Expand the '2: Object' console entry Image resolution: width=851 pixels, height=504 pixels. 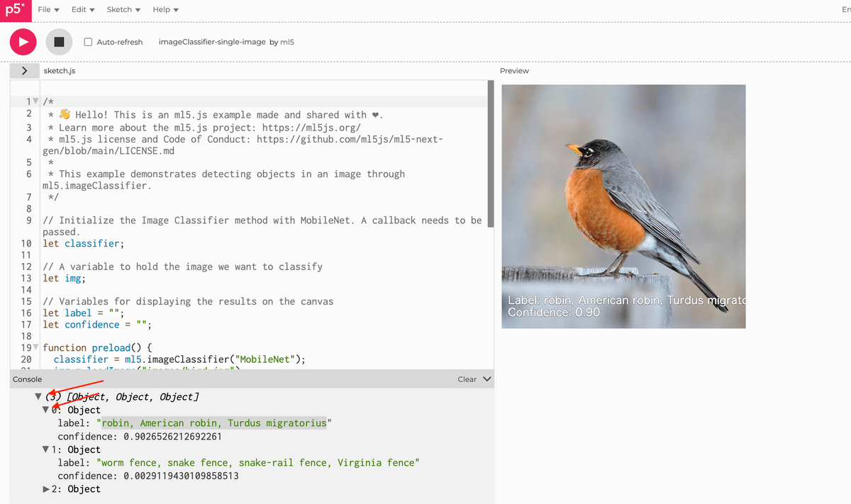click(45, 488)
